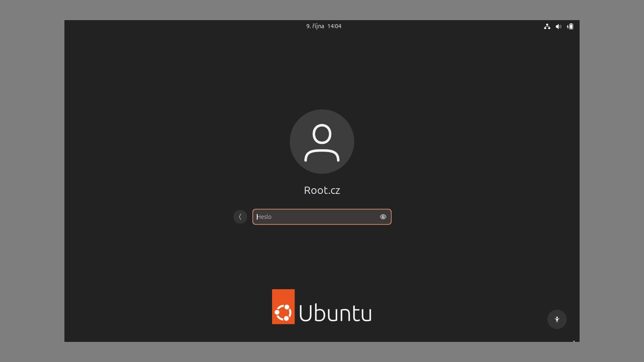Open the accessibility menu button
The width and height of the screenshot is (644, 362).
[x=557, y=319]
